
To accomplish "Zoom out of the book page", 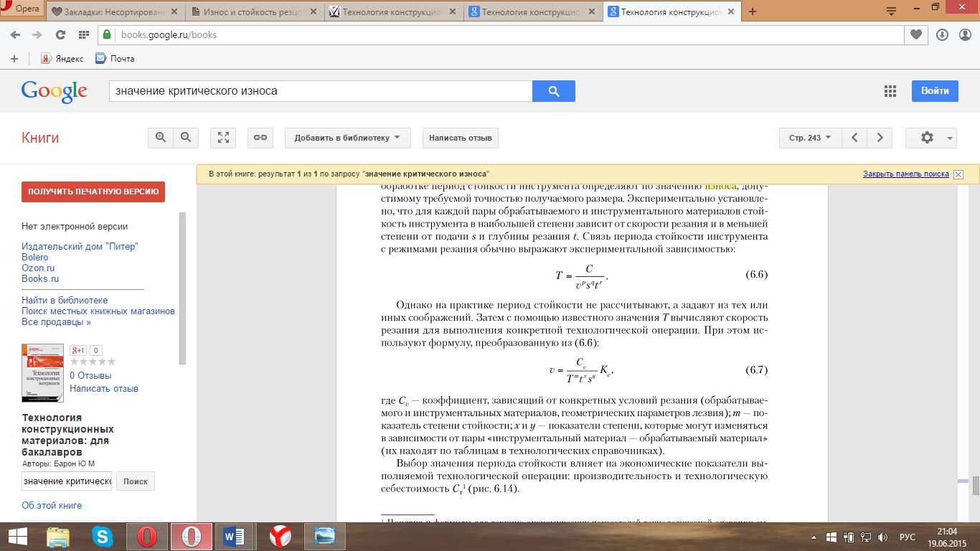I will tap(186, 138).
